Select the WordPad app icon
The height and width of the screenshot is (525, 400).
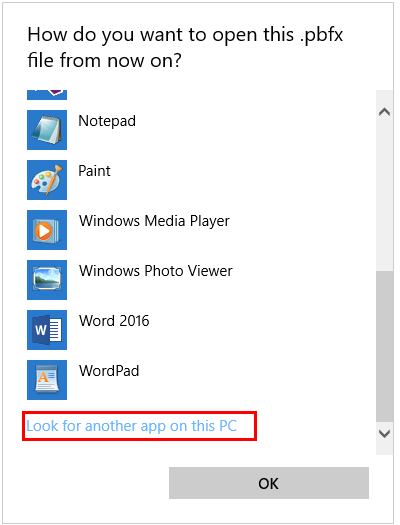click(47, 380)
